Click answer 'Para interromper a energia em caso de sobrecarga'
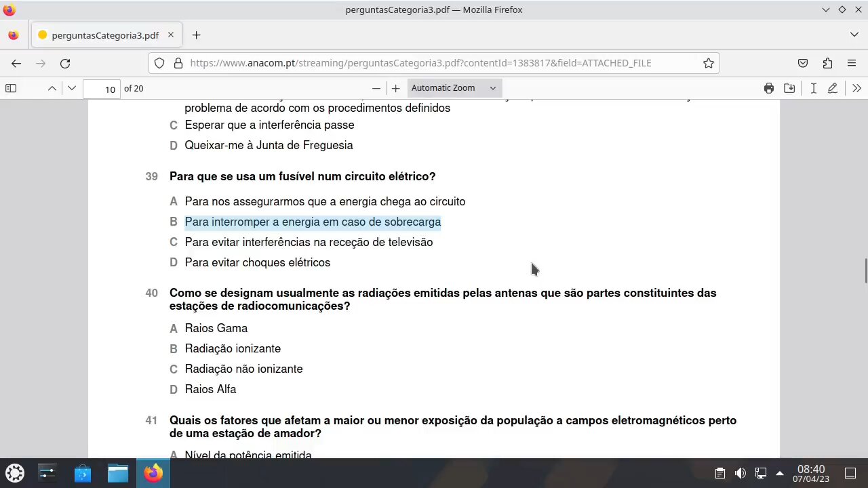 (313, 222)
